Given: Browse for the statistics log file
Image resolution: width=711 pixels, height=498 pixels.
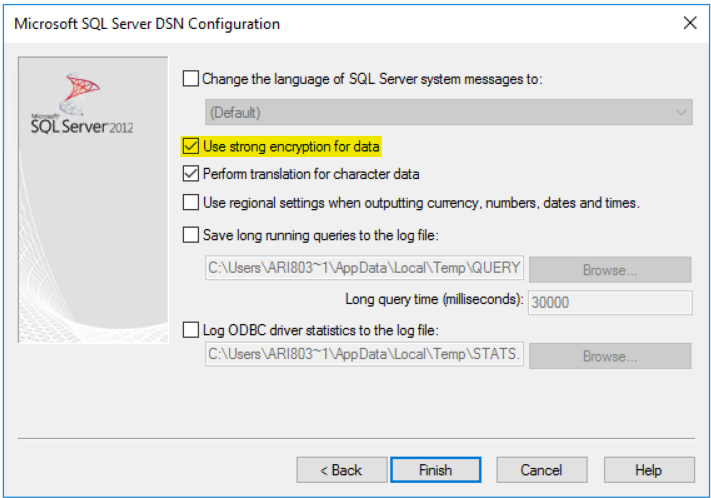Looking at the screenshot, I should point(610,356).
